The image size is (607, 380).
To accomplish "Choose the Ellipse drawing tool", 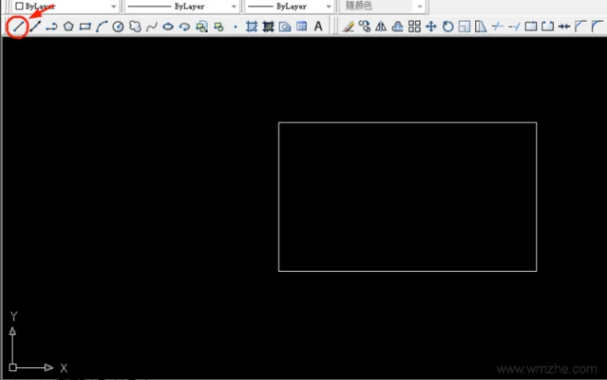I will [168, 27].
